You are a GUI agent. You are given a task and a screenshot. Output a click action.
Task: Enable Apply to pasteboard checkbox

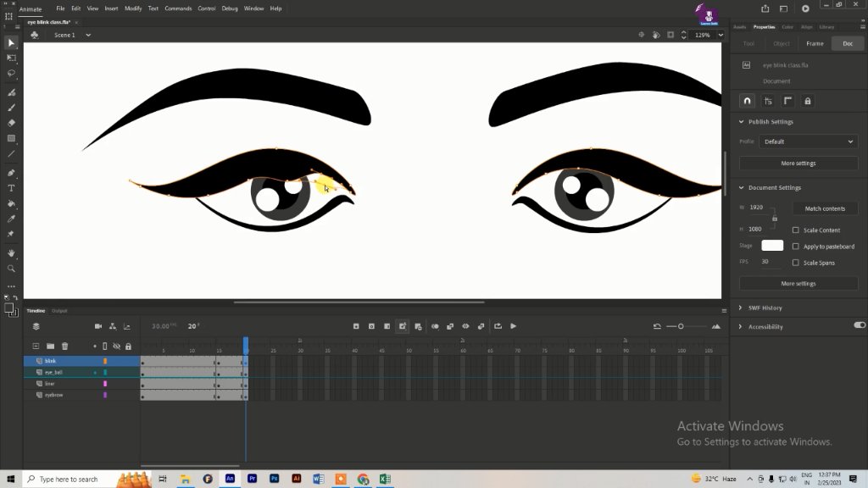(x=795, y=247)
